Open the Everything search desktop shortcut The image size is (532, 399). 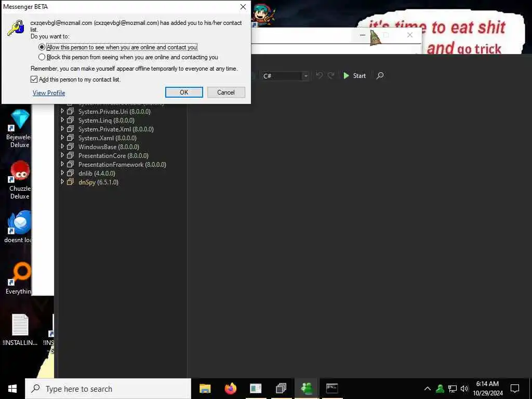[x=19, y=278]
